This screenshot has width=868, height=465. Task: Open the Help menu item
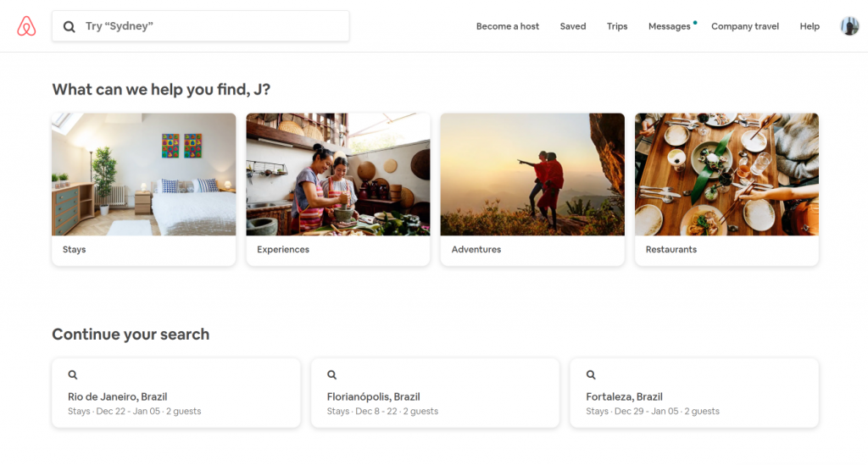click(810, 26)
